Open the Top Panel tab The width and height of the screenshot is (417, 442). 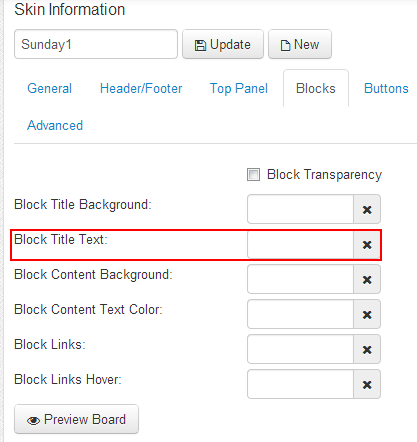click(239, 88)
